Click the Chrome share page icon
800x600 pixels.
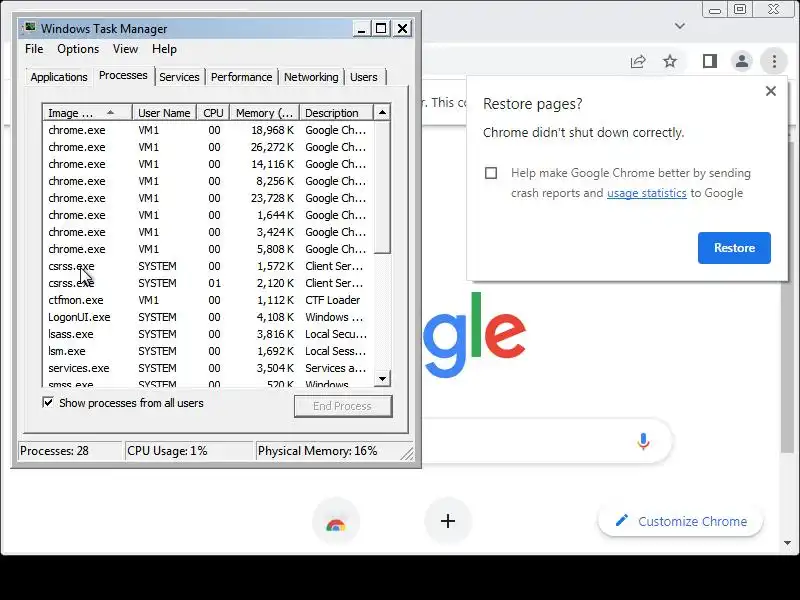(638, 62)
